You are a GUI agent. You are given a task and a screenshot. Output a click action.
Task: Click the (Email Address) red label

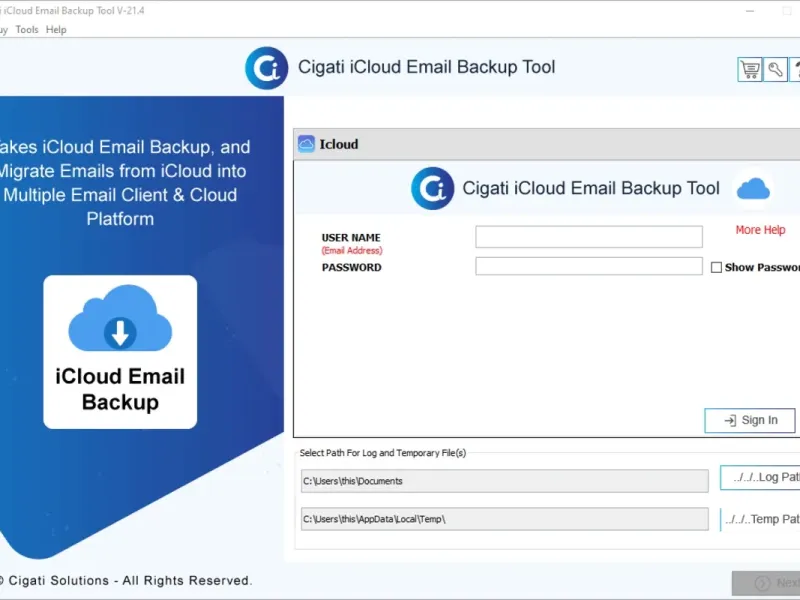click(x=352, y=251)
